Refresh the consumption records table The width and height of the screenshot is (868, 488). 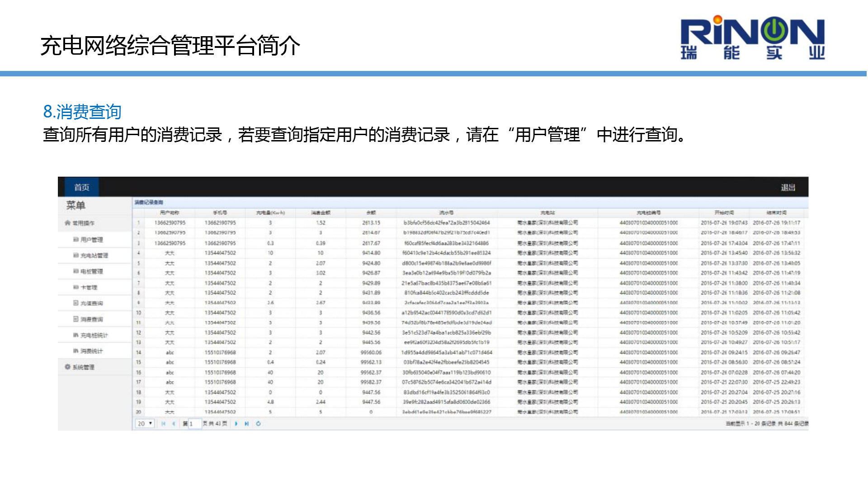click(x=258, y=424)
